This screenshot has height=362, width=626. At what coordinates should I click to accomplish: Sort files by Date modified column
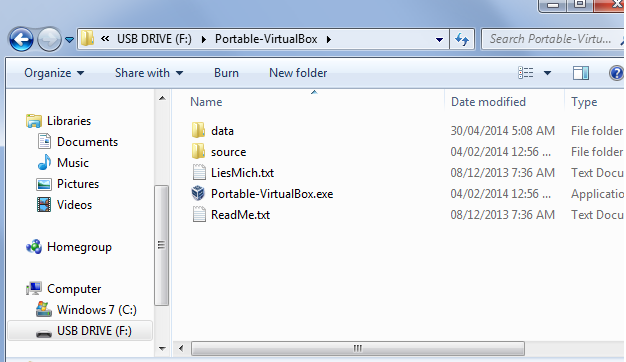coord(488,102)
